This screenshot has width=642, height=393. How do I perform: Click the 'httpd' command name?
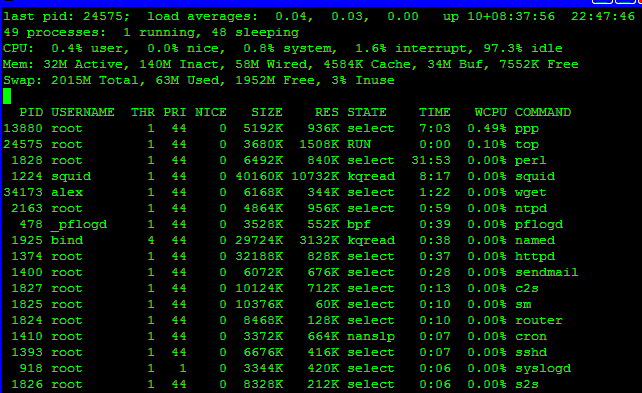pos(535,257)
